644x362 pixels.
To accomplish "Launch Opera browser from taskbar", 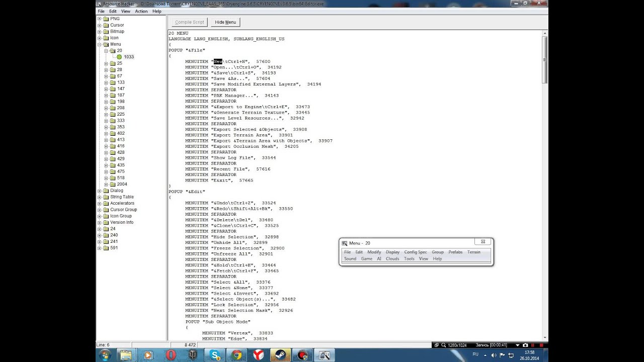I will click(x=170, y=355).
